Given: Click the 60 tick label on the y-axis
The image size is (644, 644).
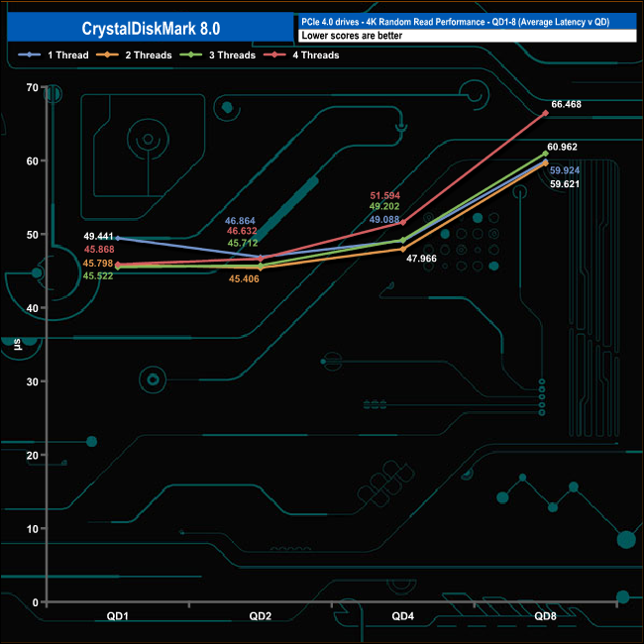Looking at the screenshot, I should click(x=32, y=161).
